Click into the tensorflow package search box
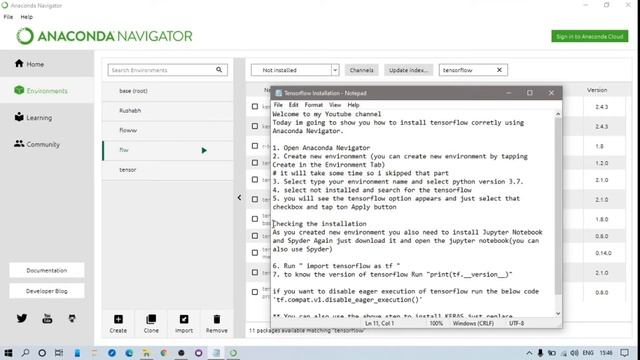640x360 pixels. pyautogui.click(x=467, y=70)
